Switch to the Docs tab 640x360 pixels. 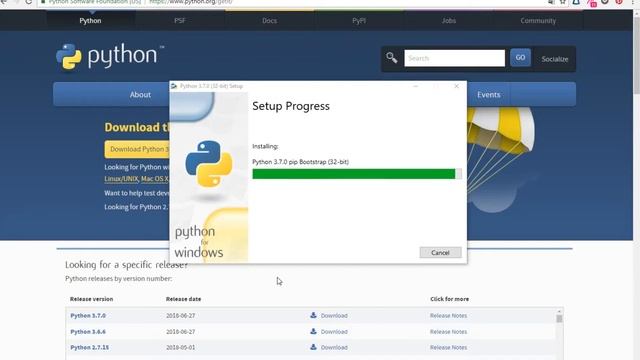tap(269, 20)
